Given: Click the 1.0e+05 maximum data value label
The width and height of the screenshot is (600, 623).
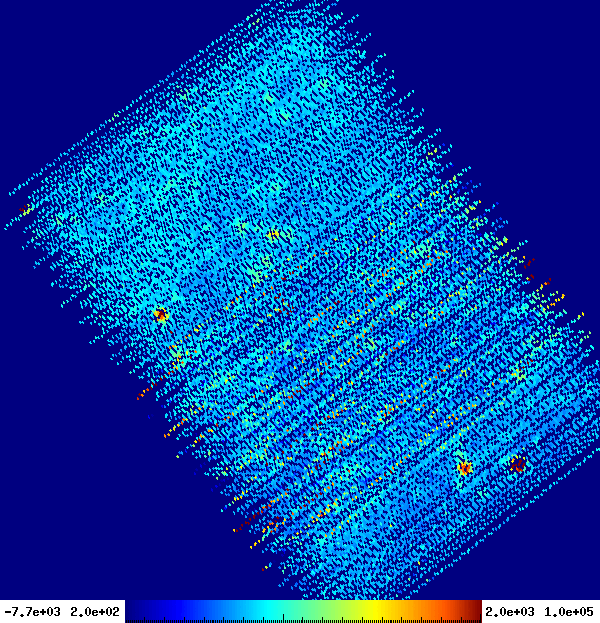Looking at the screenshot, I should coord(569,611).
